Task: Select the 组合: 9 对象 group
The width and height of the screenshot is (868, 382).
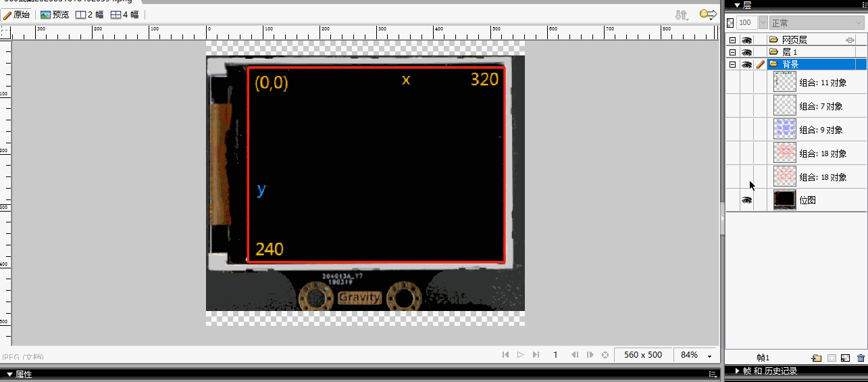Action: coord(821,130)
